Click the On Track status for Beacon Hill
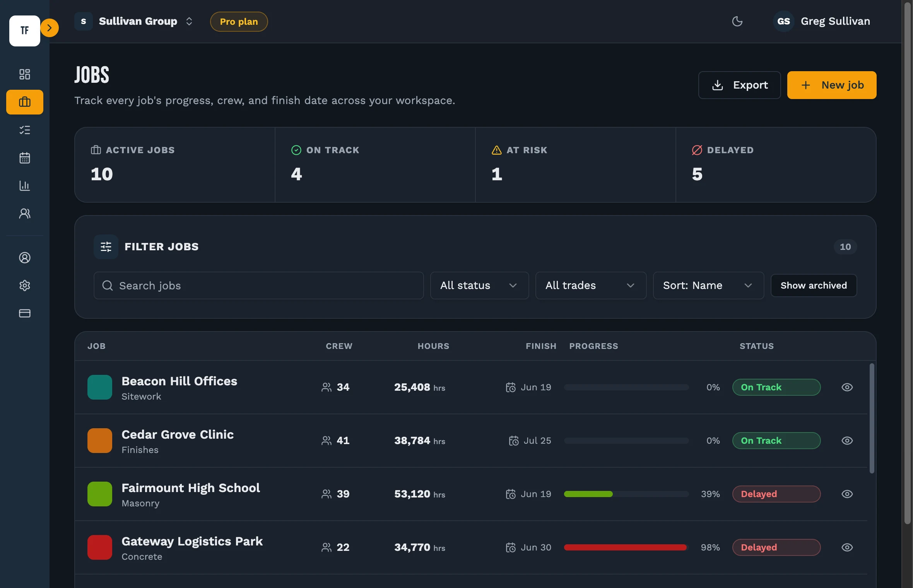 [776, 387]
